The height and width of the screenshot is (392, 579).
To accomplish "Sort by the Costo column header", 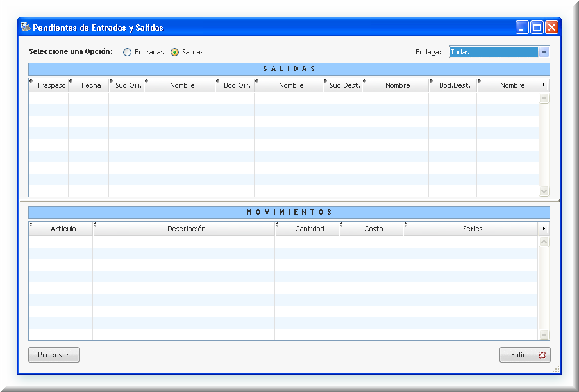I will point(371,229).
